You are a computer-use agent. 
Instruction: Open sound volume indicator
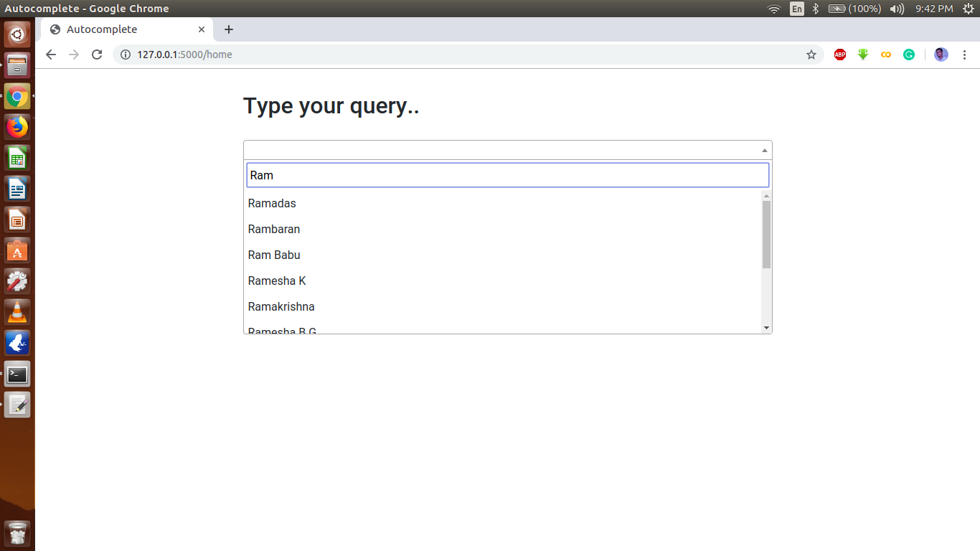point(897,9)
